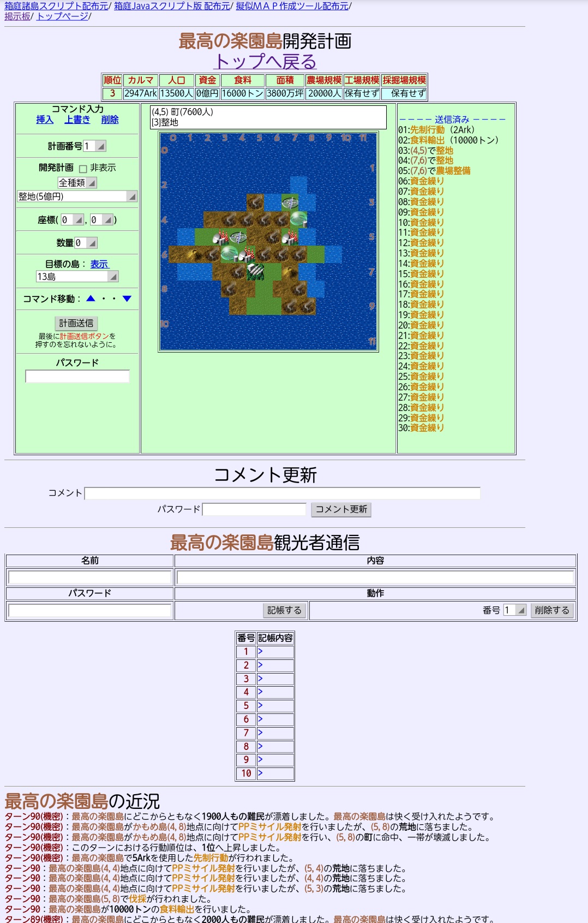This screenshot has width=588, height=923.
Task: Toggle the 非表示 checkbox
Action: pos(83,169)
